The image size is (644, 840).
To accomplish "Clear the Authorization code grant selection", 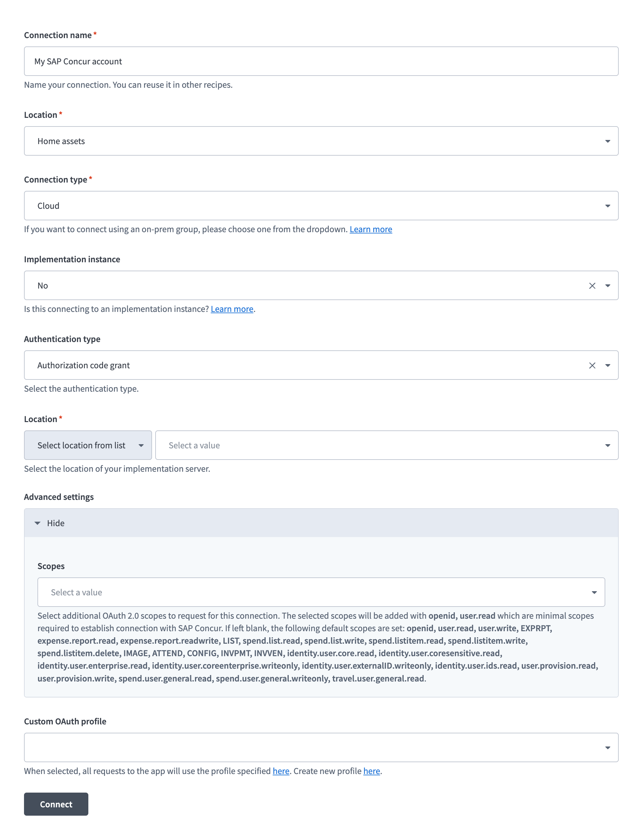I will tap(593, 365).
